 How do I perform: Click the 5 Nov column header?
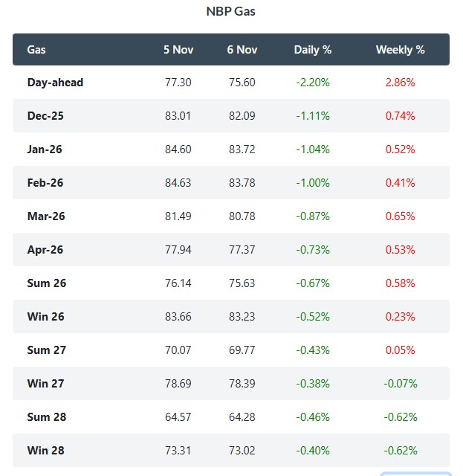coord(178,50)
